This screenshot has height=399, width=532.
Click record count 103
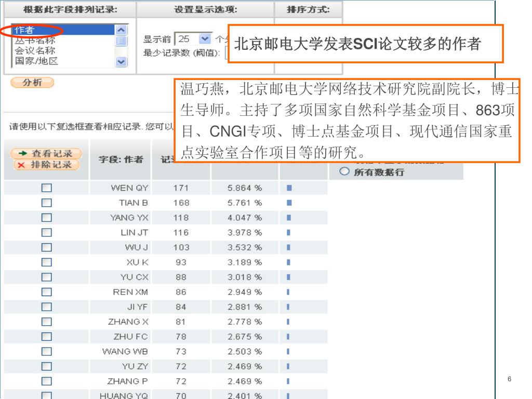tap(181, 247)
